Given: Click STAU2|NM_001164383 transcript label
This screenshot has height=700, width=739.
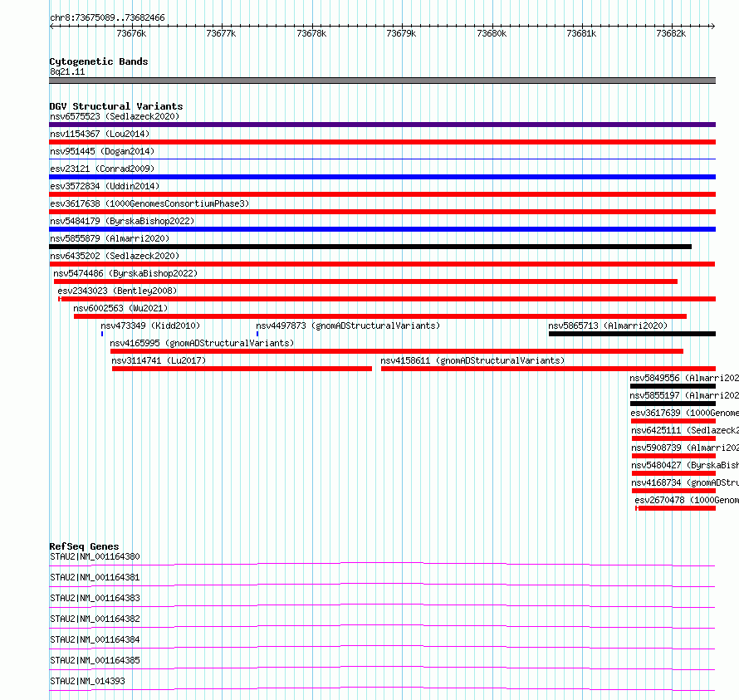Looking at the screenshot, I should pyautogui.click(x=95, y=598).
